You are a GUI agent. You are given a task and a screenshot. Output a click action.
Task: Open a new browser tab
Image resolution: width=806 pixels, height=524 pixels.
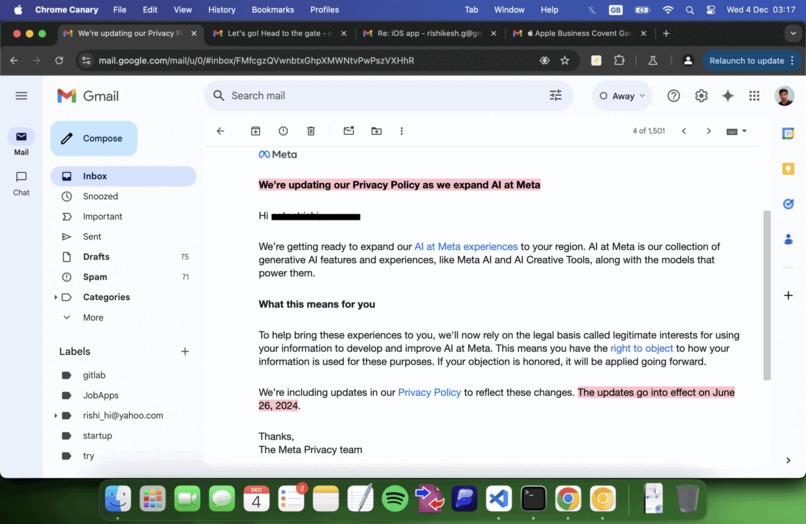click(666, 33)
